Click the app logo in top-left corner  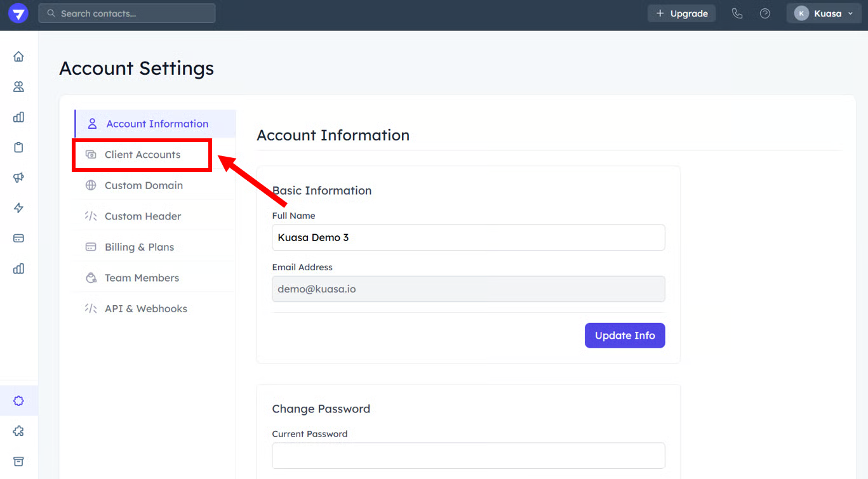pos(18,13)
